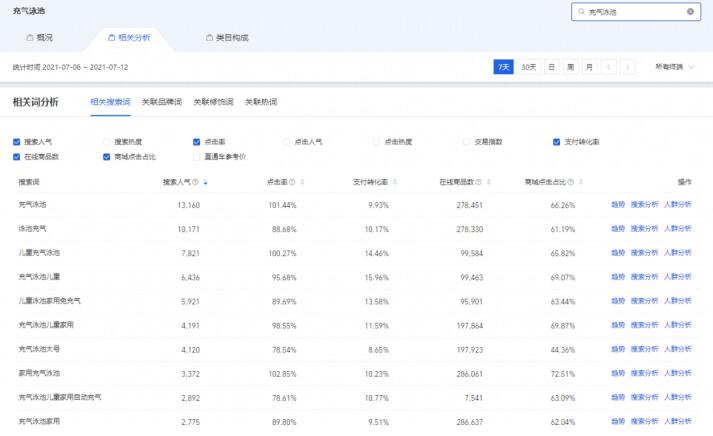Click the info icon next to 在线商品数 header
This screenshot has width=713, height=436.
pyautogui.click(x=478, y=182)
